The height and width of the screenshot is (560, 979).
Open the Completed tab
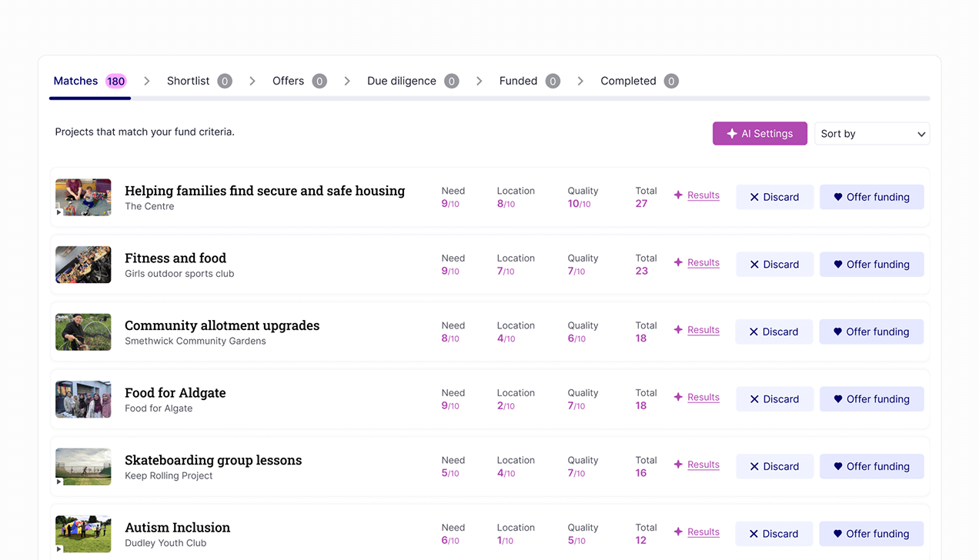[640, 81]
